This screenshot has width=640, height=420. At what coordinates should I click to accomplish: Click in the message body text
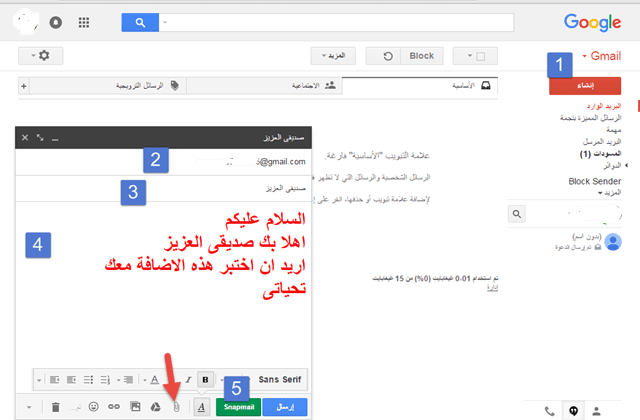pyautogui.click(x=204, y=253)
